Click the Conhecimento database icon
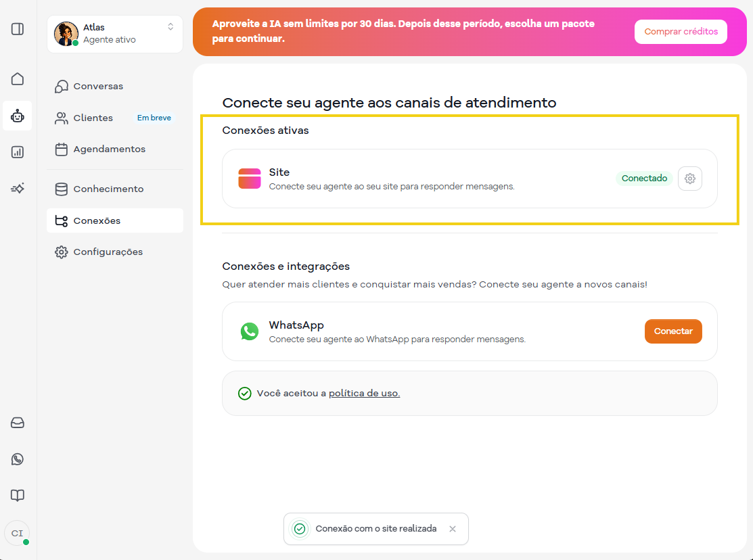The image size is (753, 560). (62, 189)
